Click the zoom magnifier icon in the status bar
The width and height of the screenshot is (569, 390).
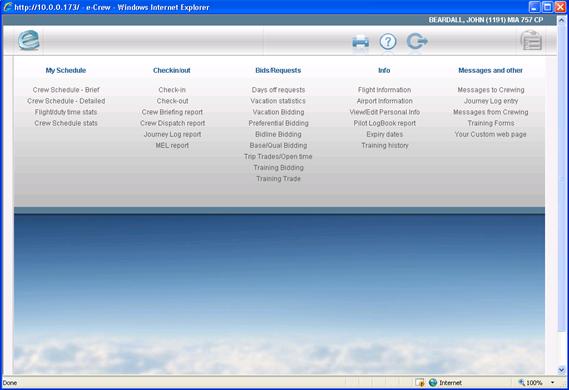pyautogui.click(x=521, y=382)
